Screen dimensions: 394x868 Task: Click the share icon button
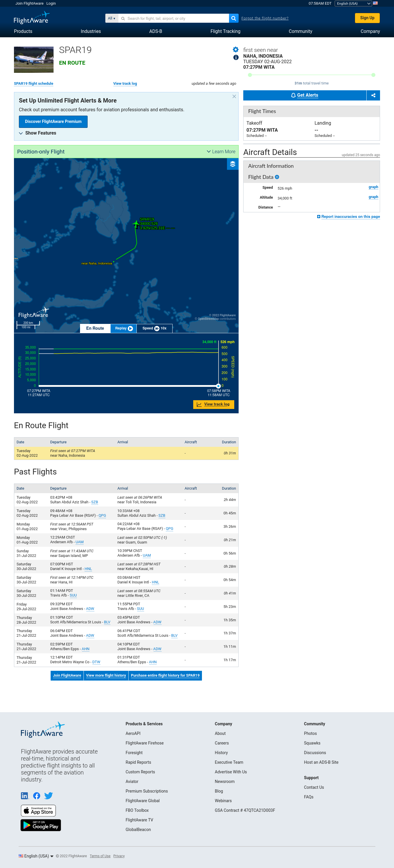coord(373,95)
